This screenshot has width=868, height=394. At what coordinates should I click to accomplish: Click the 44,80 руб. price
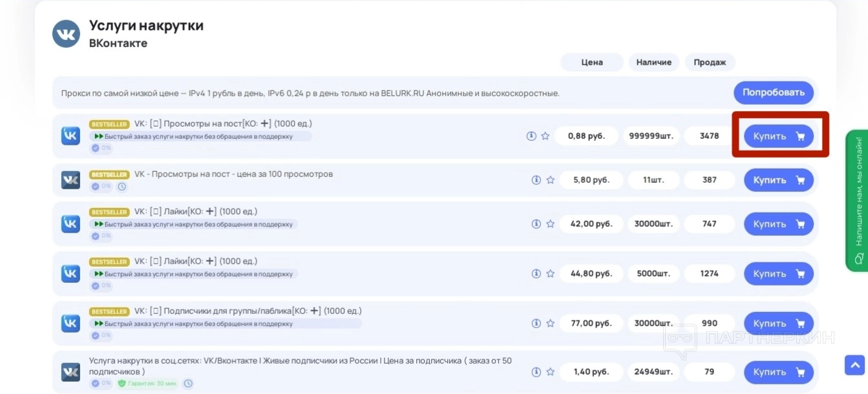coord(591,274)
